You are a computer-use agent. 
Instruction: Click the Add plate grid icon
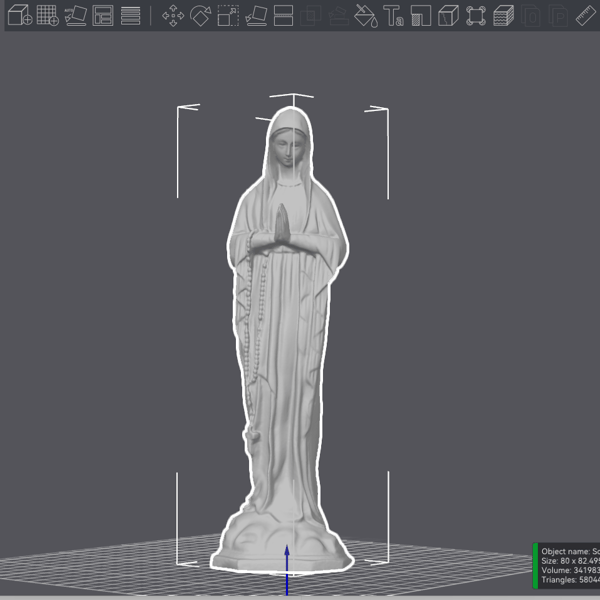(47, 15)
